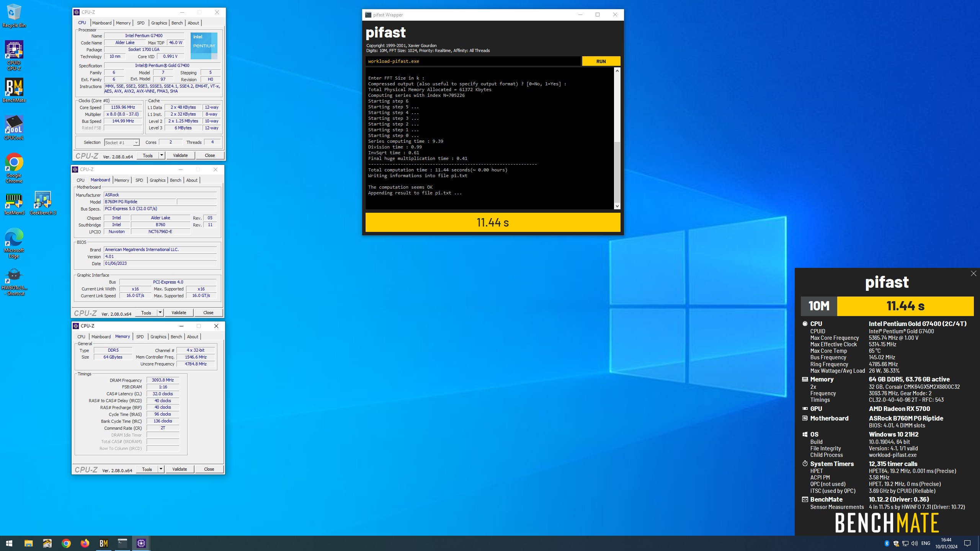Click the workload-pifast.exe input field
This screenshot has width=980, height=551.
(x=473, y=61)
